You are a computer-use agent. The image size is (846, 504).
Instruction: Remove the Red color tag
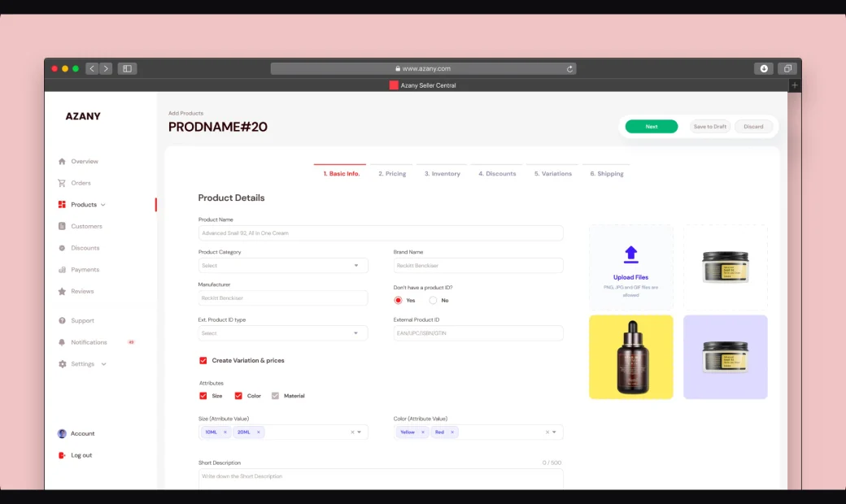[x=452, y=432]
